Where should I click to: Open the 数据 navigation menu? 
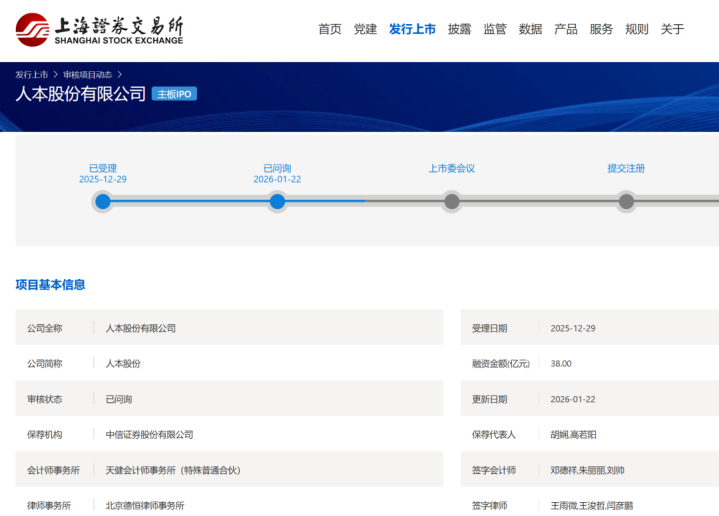530,29
